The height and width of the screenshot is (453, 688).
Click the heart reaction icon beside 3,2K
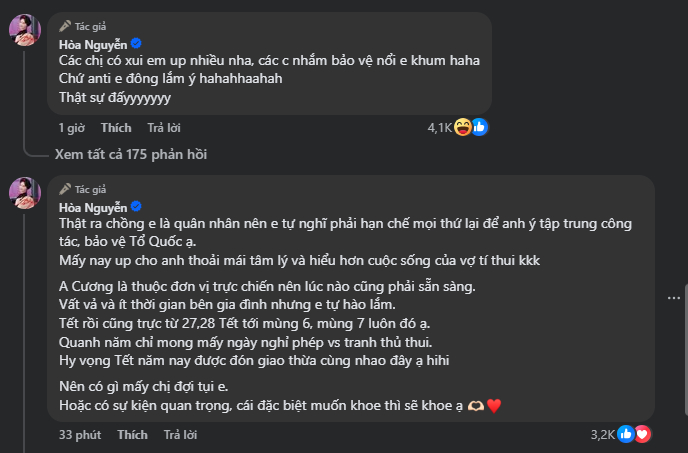click(x=643, y=434)
